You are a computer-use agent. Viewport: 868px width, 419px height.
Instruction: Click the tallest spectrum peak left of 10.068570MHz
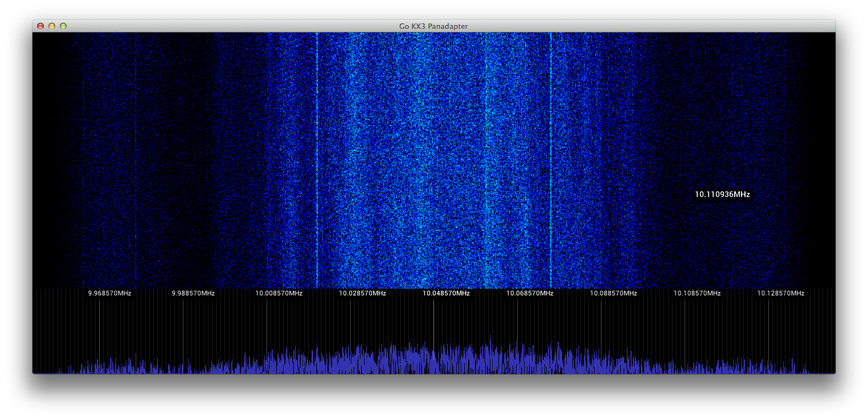[490, 339]
